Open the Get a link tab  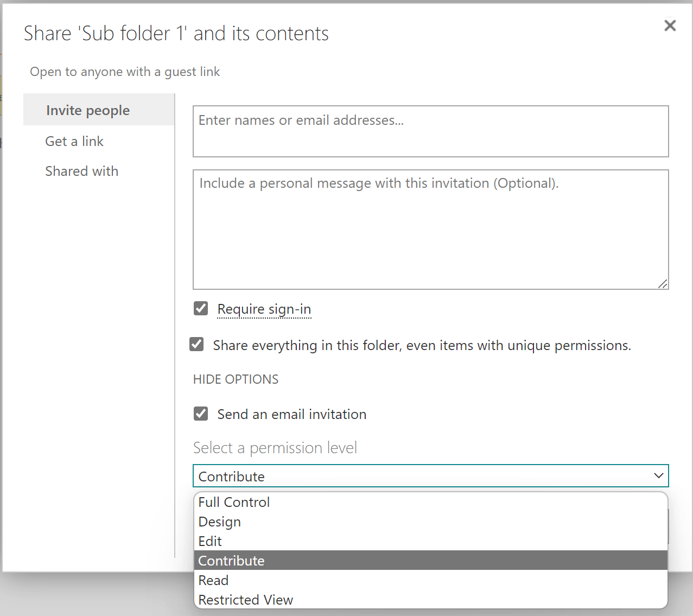coord(74,141)
